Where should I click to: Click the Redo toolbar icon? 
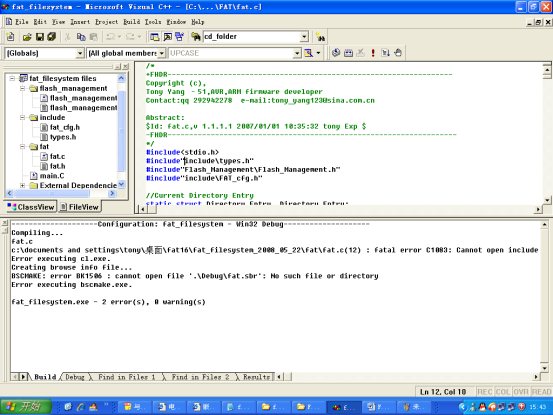tap(130, 37)
